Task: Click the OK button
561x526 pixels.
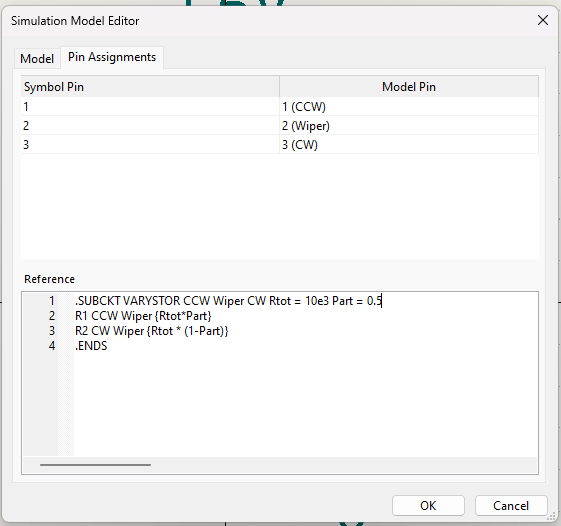Action: coord(428,505)
